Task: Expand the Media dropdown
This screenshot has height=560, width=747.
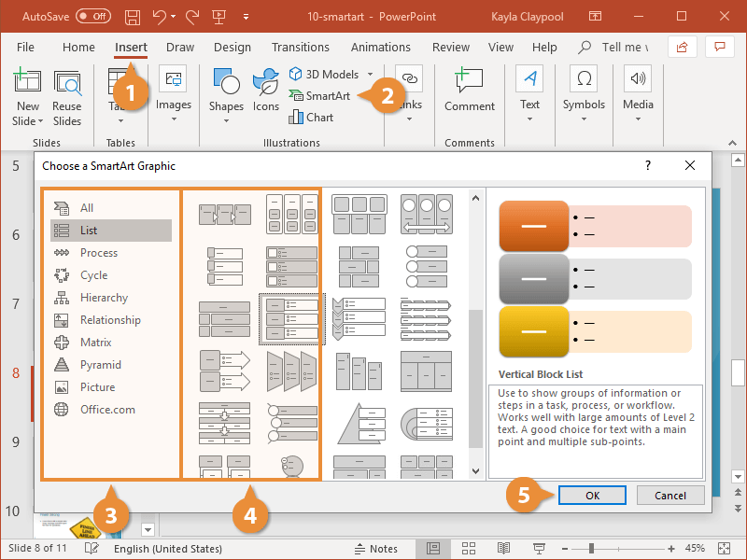Action: (x=638, y=119)
